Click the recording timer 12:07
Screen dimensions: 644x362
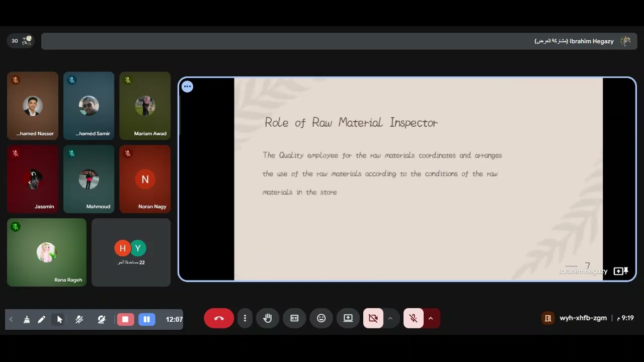(174, 319)
